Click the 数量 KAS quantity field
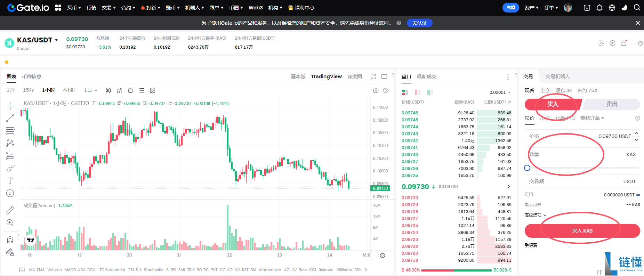This screenshot has height=276, width=644. [x=582, y=154]
